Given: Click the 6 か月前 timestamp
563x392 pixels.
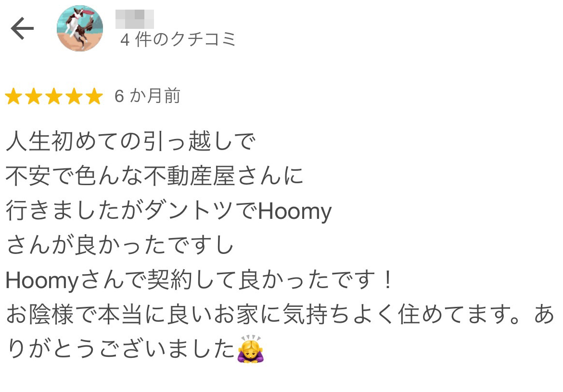Looking at the screenshot, I should [147, 96].
